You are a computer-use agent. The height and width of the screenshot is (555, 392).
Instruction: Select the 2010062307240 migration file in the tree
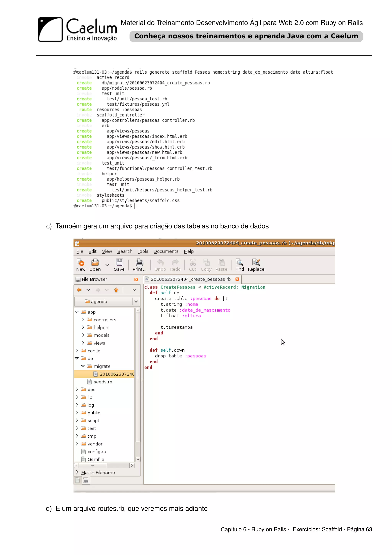[104, 374]
